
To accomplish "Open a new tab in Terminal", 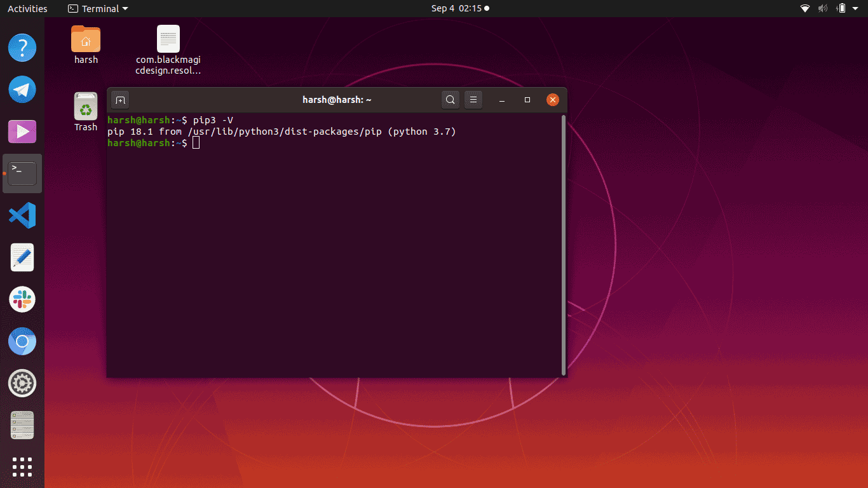I will coord(120,100).
